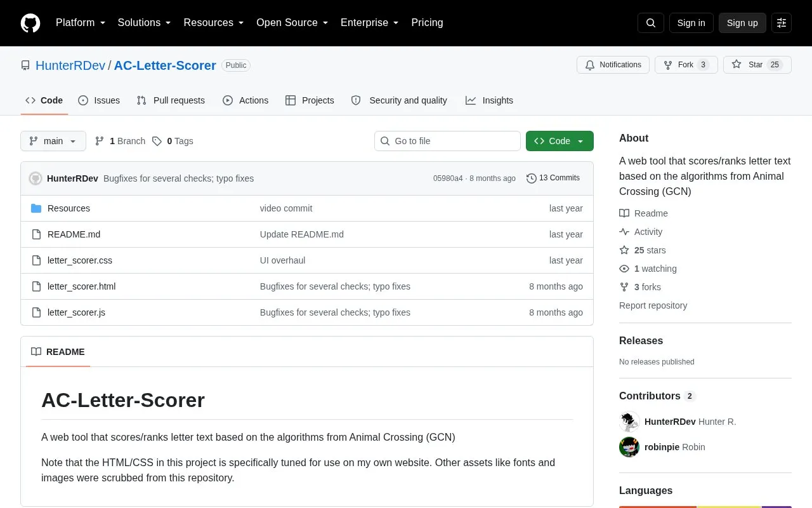The image size is (812, 508).
Task: Expand the Solutions menu
Action: click(x=145, y=23)
